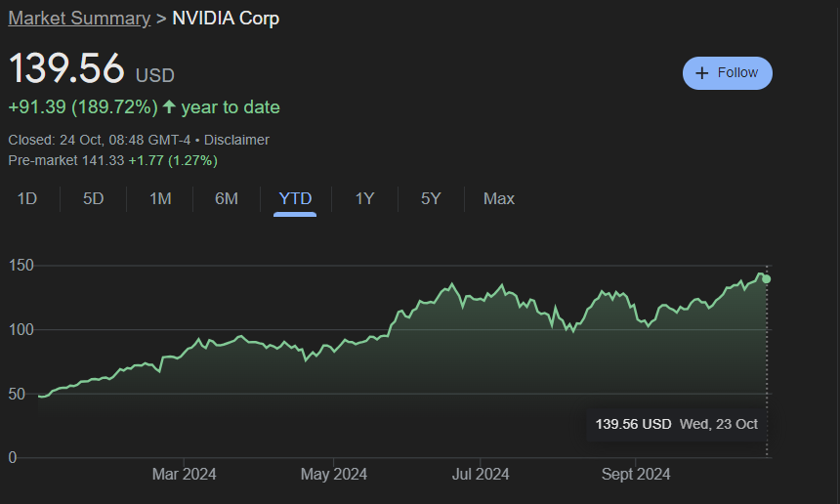Click the May 2024 axis label
This screenshot has height=504, width=840.
point(334,474)
